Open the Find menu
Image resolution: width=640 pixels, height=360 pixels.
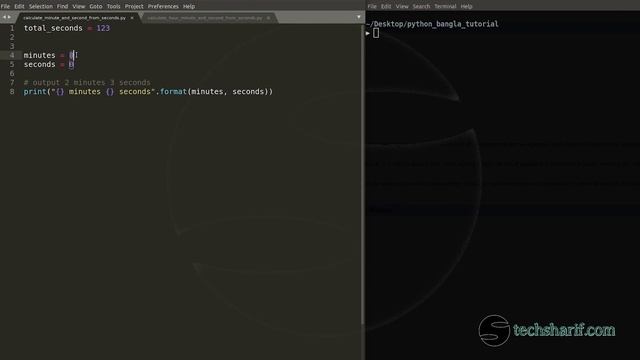click(62, 6)
